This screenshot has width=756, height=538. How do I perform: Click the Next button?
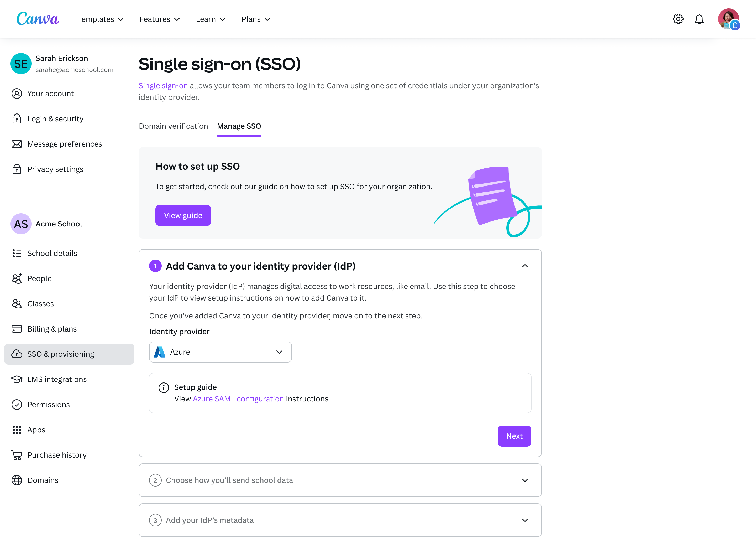(514, 436)
